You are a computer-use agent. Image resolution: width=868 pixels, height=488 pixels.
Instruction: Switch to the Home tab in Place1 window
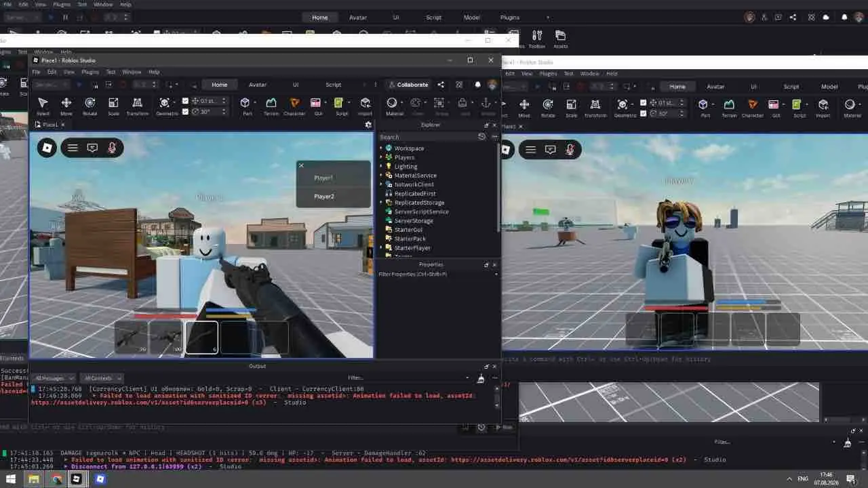(x=219, y=85)
